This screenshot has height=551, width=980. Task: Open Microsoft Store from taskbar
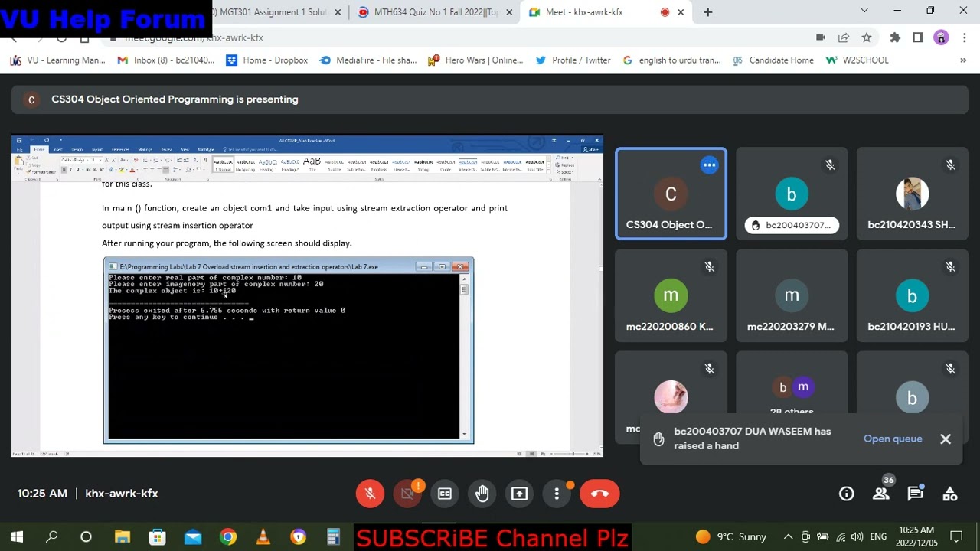click(158, 537)
